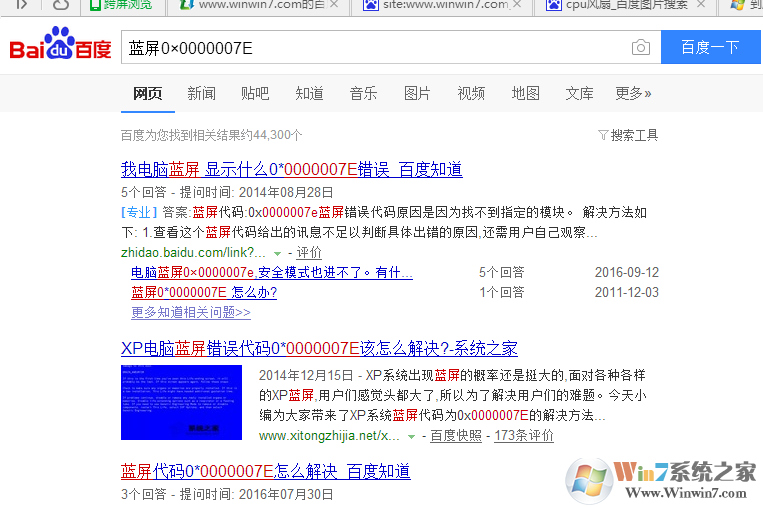763x507 pixels.
Task: Open camera image search in search box
Action: [x=640, y=48]
